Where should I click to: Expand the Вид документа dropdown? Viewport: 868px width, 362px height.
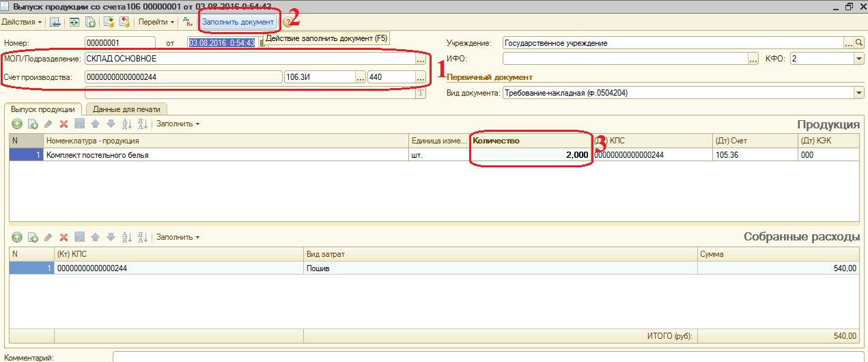click(x=859, y=94)
